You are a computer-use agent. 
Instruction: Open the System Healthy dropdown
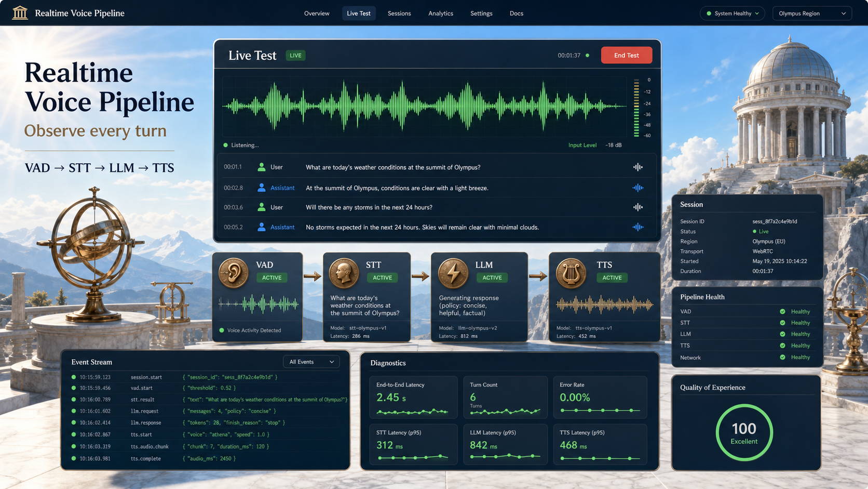[x=732, y=14]
